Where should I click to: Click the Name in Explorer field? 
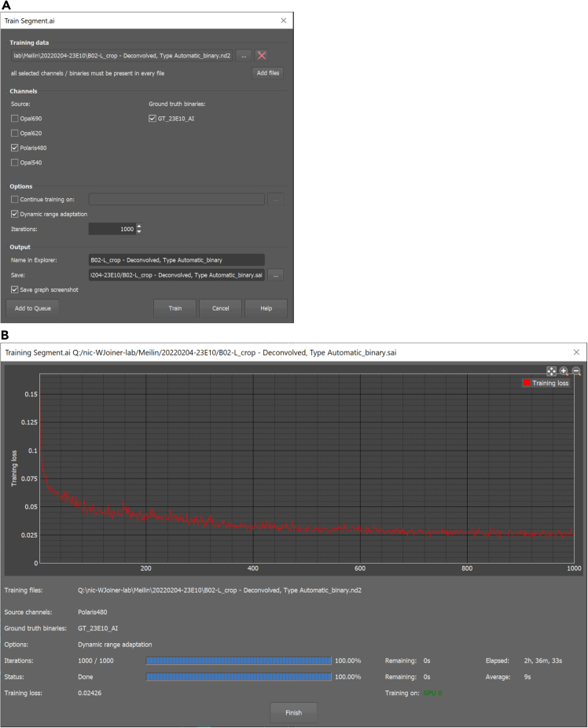click(176, 260)
